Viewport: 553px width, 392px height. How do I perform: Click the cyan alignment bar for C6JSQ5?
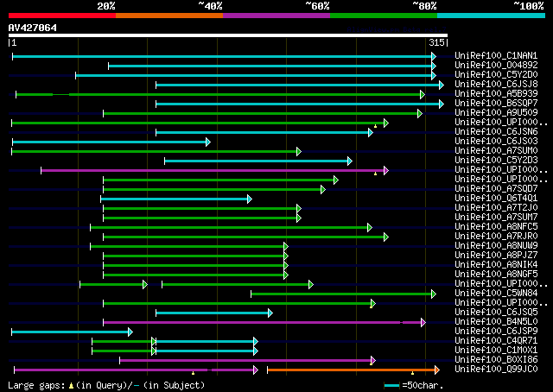[x=214, y=313]
